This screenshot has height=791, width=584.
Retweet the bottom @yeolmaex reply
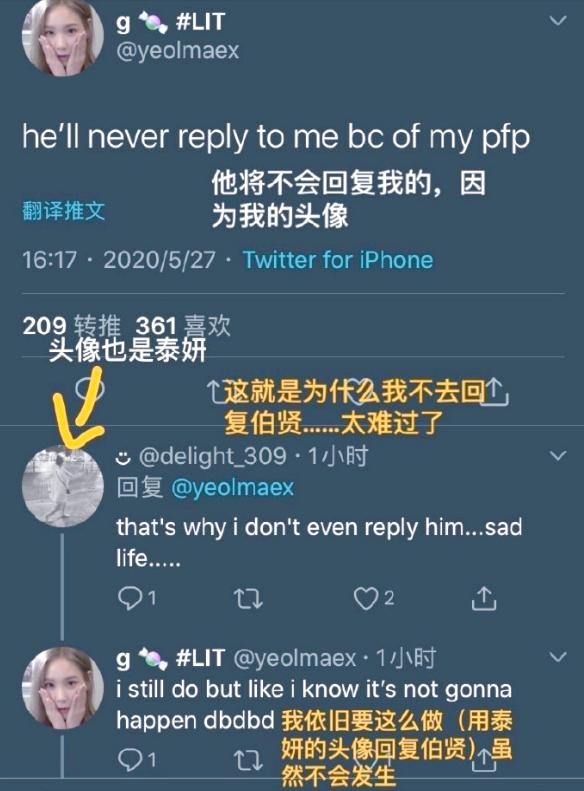coord(248,761)
